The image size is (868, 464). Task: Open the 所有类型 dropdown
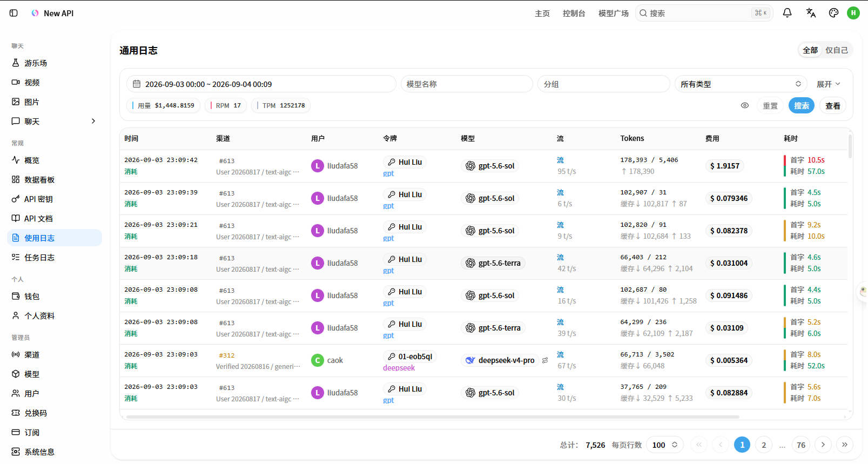pos(741,84)
